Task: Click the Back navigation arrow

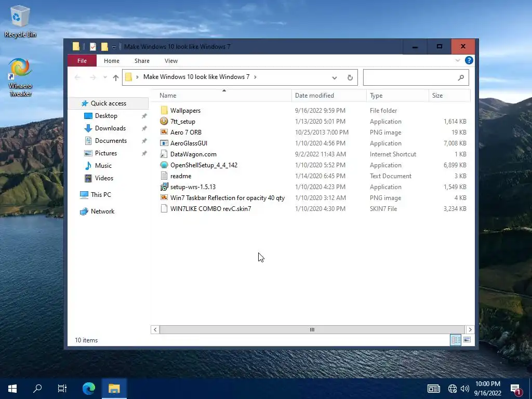Action: click(77, 77)
